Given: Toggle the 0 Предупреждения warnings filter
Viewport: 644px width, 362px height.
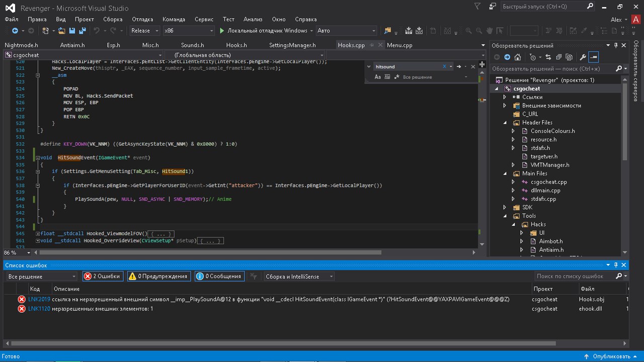Looking at the screenshot, I should [x=158, y=276].
